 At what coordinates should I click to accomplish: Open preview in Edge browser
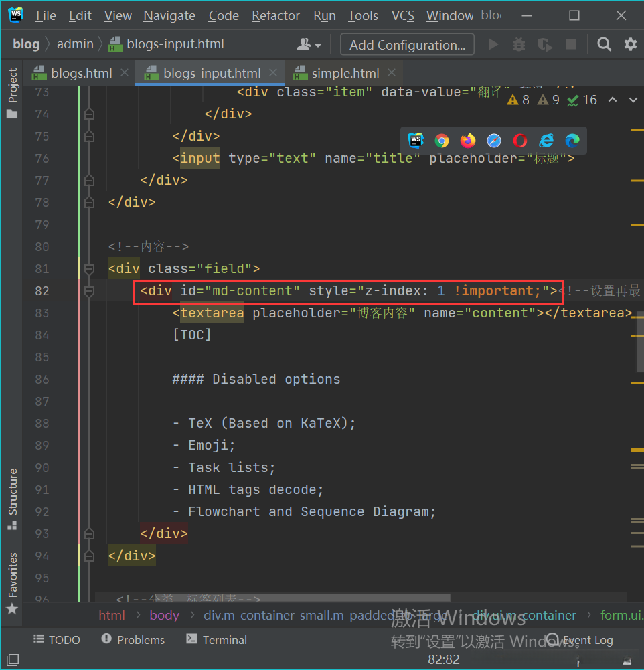tap(572, 141)
